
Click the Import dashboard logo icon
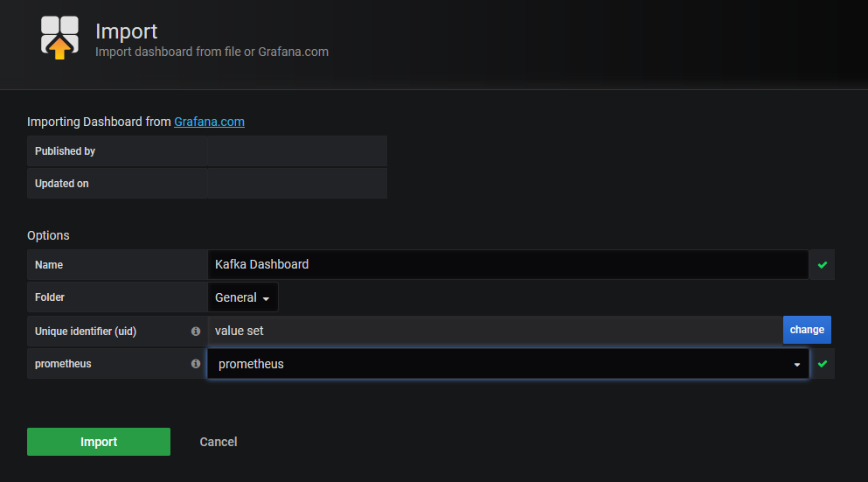coord(59,38)
